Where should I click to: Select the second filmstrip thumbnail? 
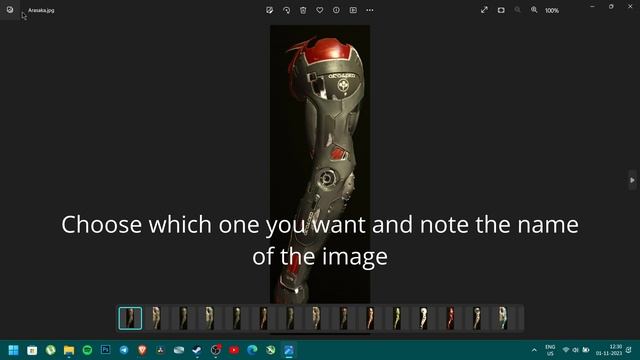(x=156, y=318)
